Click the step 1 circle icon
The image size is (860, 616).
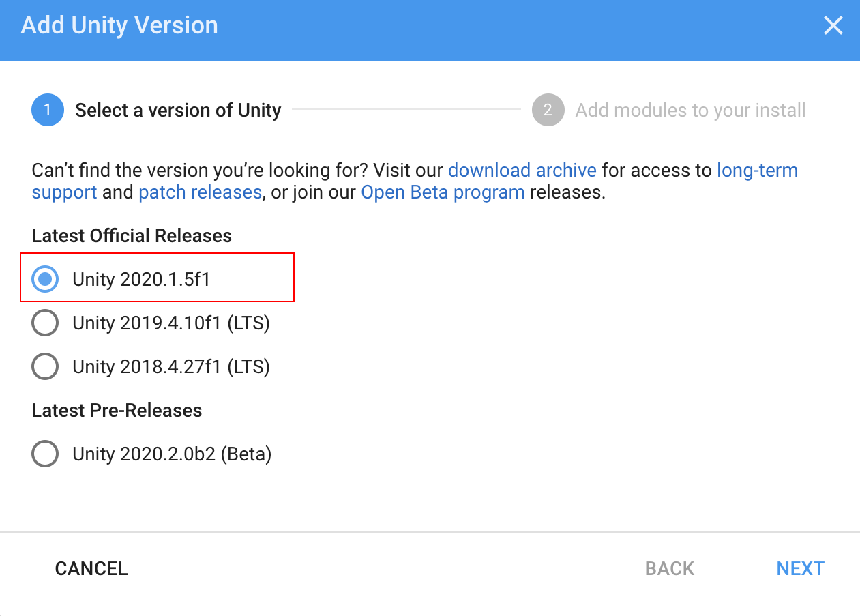(x=48, y=111)
